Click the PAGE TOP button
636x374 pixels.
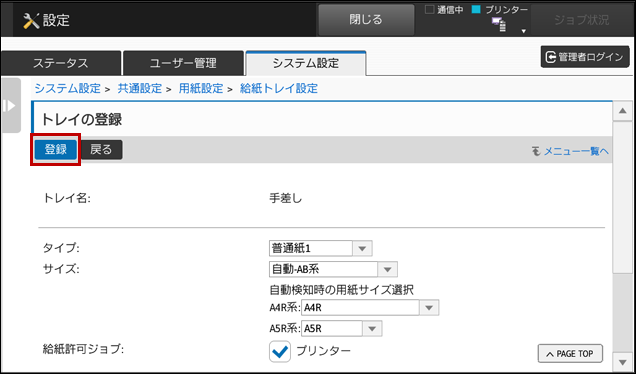tap(570, 354)
